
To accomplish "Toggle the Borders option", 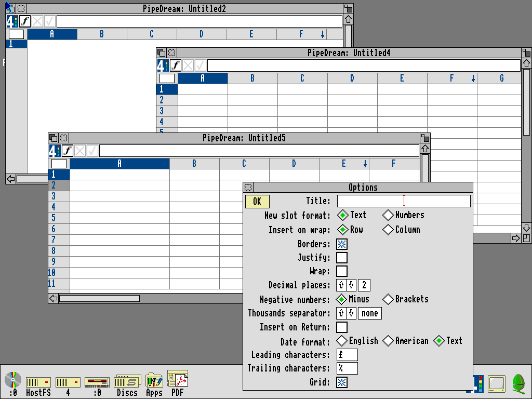I will pos(342,244).
